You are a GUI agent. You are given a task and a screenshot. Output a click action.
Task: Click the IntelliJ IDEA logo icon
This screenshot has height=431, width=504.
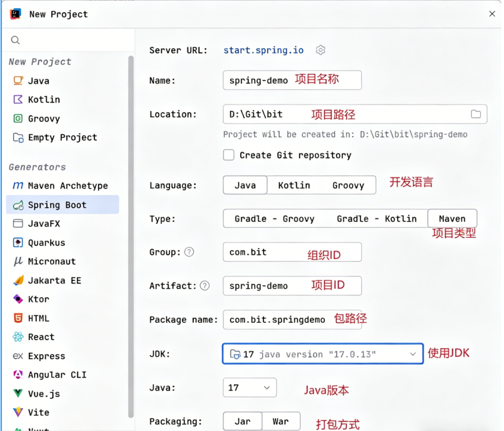(x=15, y=14)
